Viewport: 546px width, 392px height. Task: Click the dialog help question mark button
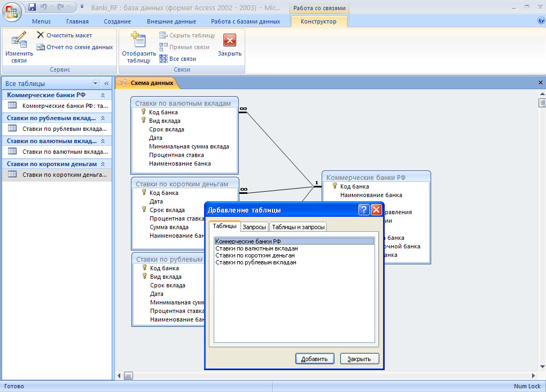363,209
